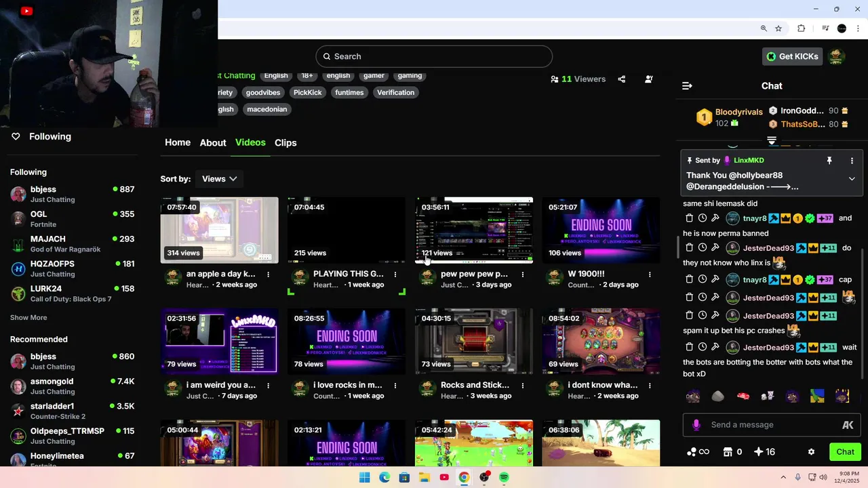Timeout tnayr8 using clock icon on 'cap' message
The image size is (868, 488).
(x=702, y=279)
